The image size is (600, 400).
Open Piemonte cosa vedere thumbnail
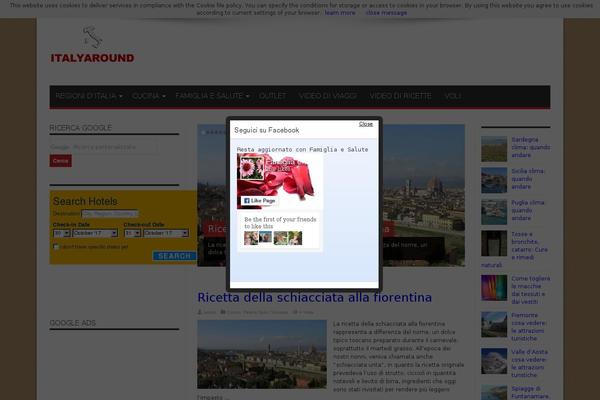point(494,324)
